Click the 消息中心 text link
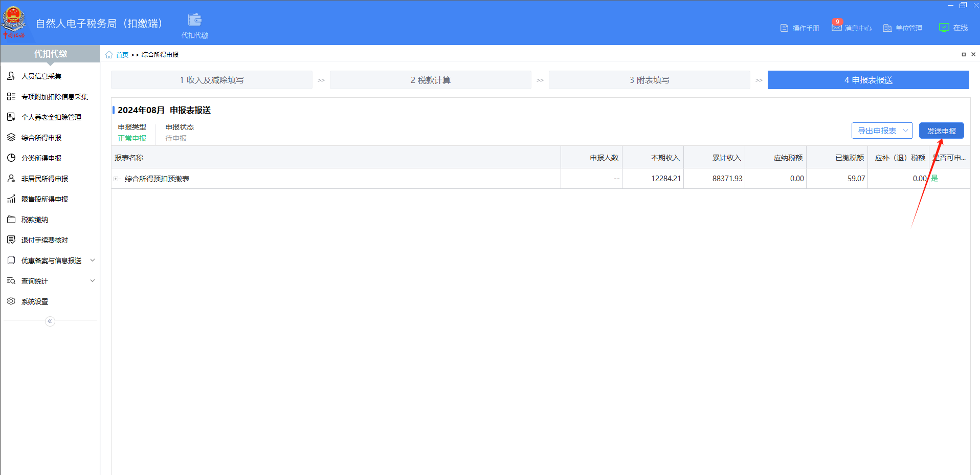This screenshot has height=475, width=980. click(858, 28)
